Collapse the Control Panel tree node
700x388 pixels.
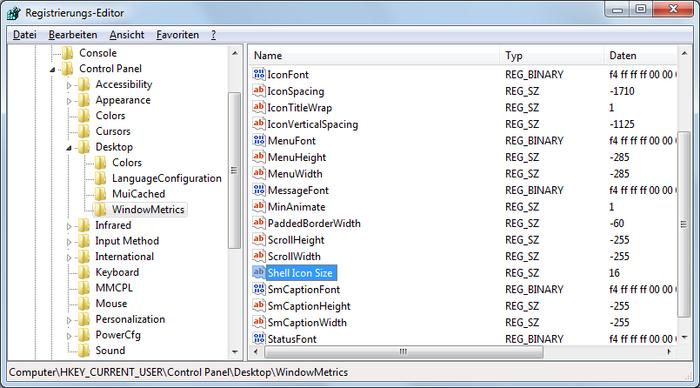point(53,69)
